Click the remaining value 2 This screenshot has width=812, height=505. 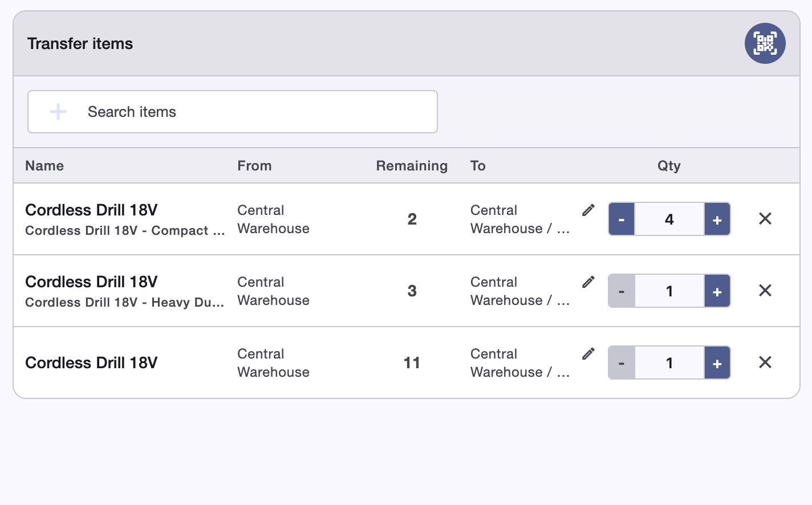pos(412,219)
